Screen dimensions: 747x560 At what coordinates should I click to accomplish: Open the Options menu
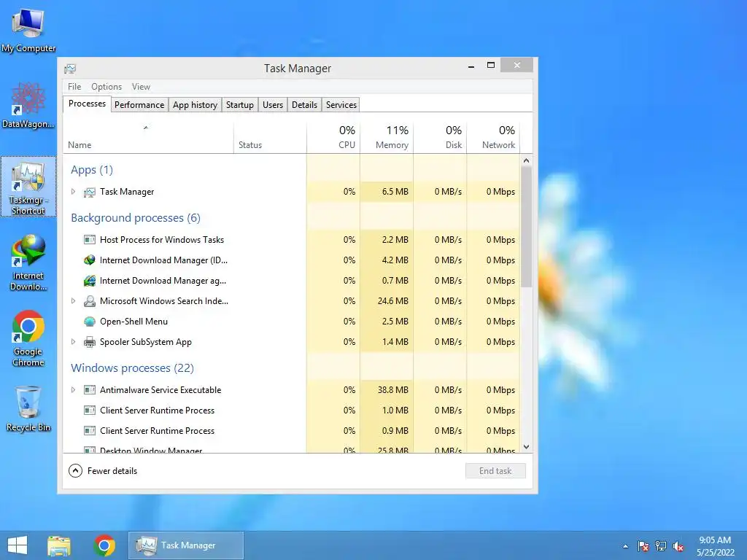click(x=107, y=87)
